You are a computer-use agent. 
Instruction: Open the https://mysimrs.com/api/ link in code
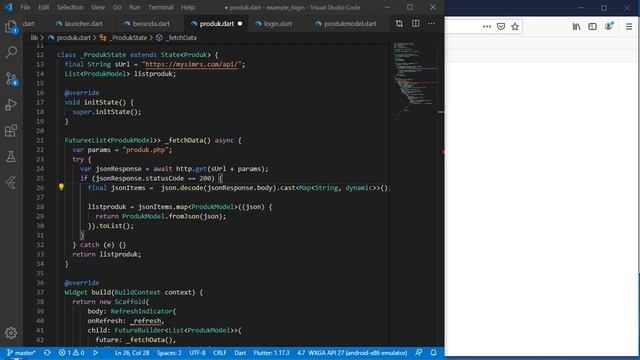(192, 64)
